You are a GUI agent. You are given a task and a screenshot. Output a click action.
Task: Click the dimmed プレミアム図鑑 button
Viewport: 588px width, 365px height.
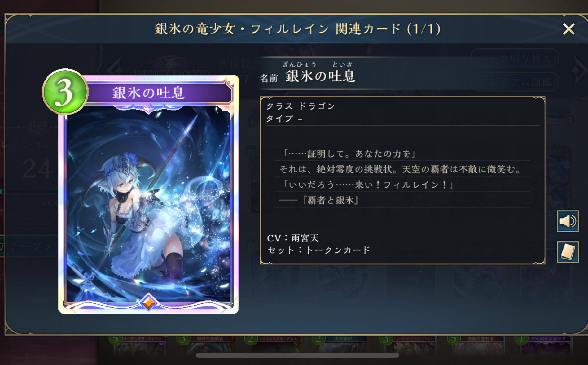pos(515,81)
